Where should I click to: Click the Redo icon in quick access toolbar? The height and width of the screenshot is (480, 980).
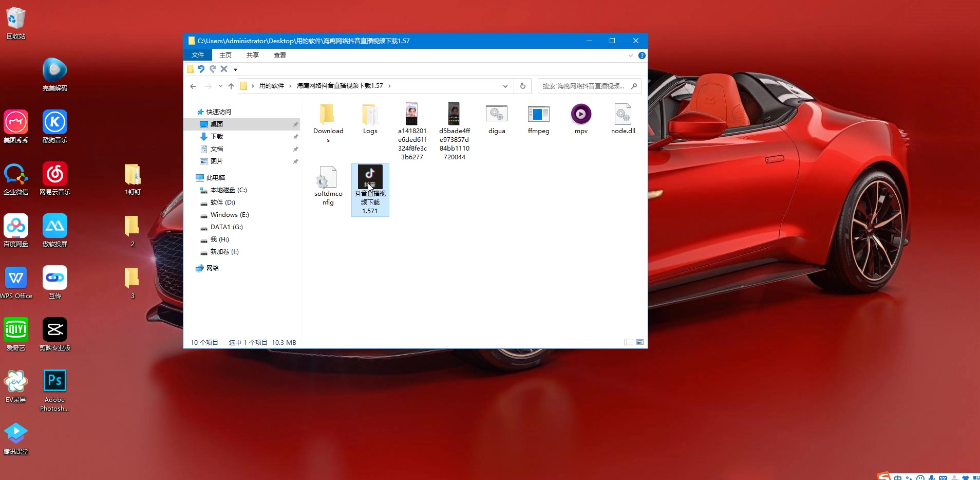(213, 69)
